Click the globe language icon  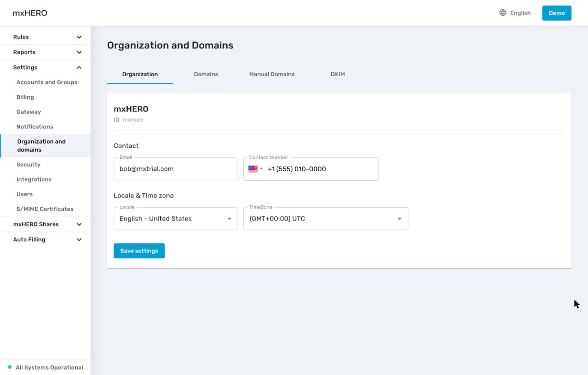point(503,13)
